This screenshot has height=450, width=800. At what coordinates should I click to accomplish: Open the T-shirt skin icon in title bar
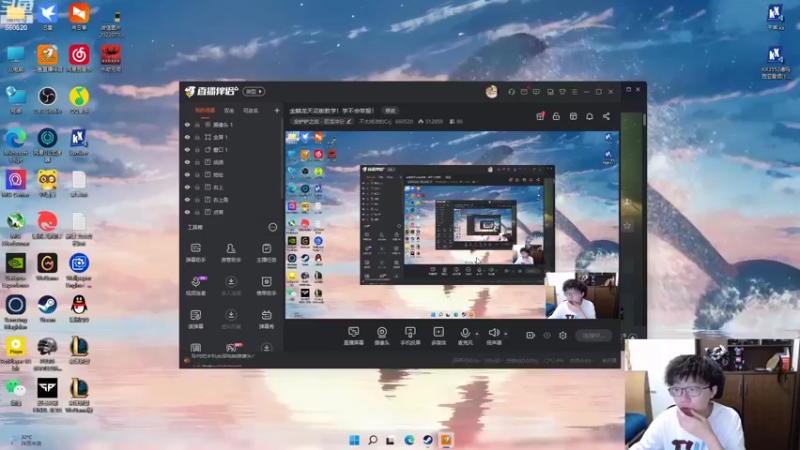562,92
